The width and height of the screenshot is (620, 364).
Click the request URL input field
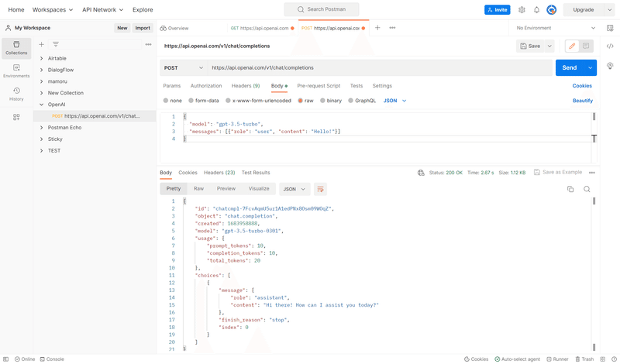coord(380,68)
